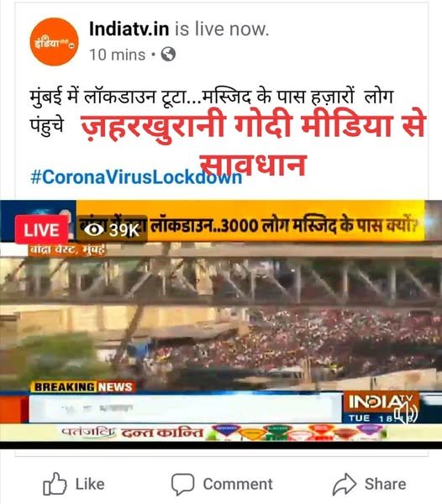
Task: Click the Share arrow icon
Action: click(345, 484)
